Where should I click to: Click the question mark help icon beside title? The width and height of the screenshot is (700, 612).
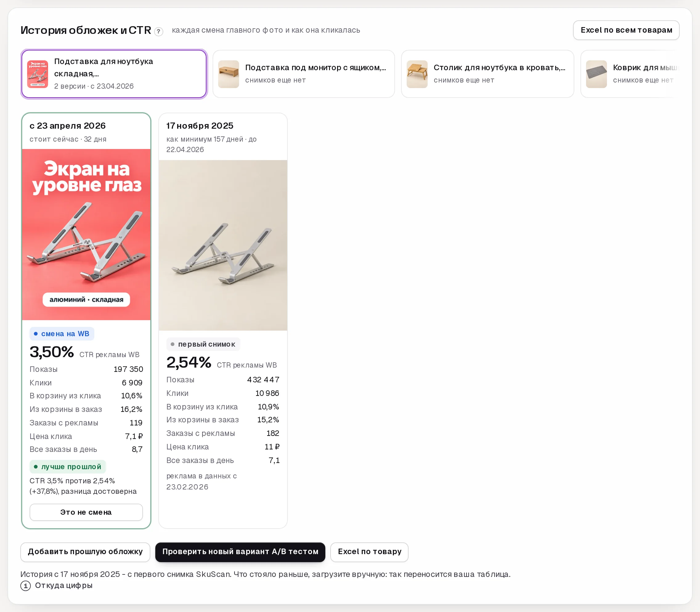pyautogui.click(x=158, y=31)
